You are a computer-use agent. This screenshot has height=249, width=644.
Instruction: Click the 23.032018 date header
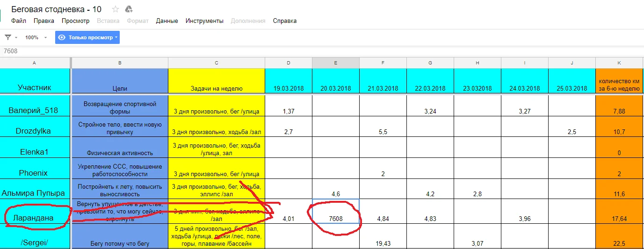pyautogui.click(x=478, y=81)
